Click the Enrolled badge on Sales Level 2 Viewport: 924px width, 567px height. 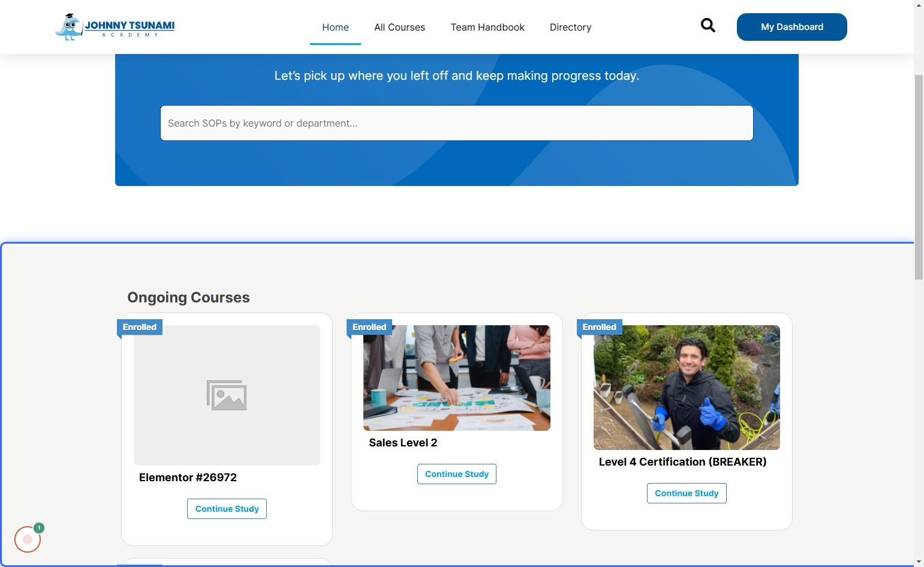[x=369, y=327]
